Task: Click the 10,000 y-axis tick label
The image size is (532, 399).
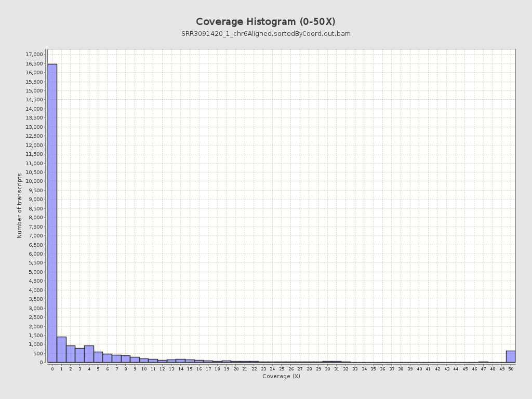Action: (x=34, y=181)
